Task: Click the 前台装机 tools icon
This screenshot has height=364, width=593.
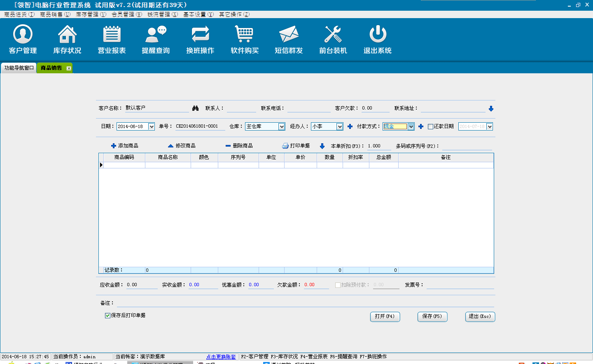Action: point(333,35)
